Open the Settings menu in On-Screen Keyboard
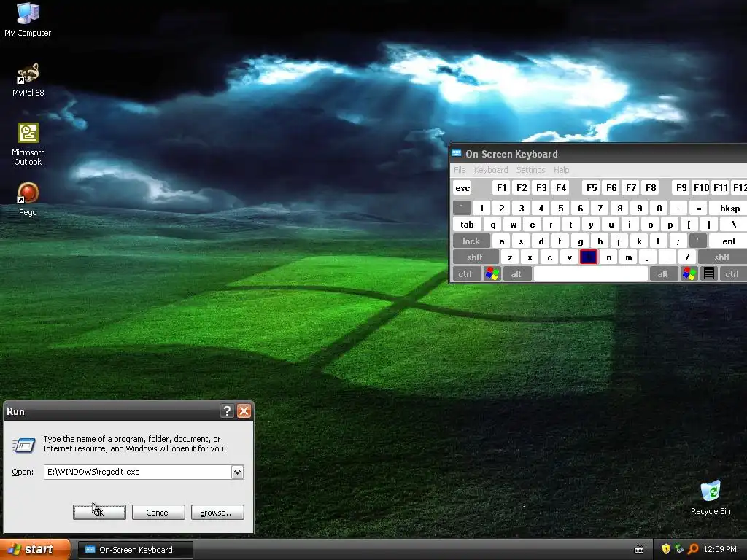Viewport: 747px width, 560px height. pos(531,170)
